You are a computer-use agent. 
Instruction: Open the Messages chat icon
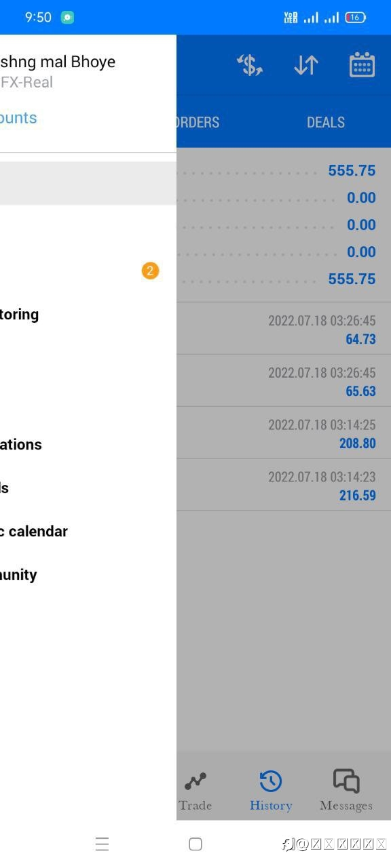[x=346, y=781]
